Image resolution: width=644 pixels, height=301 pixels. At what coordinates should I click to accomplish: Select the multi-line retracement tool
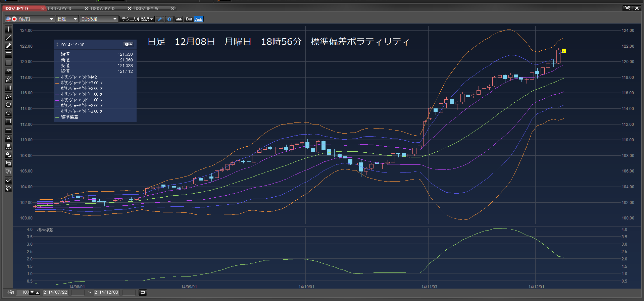point(8,62)
